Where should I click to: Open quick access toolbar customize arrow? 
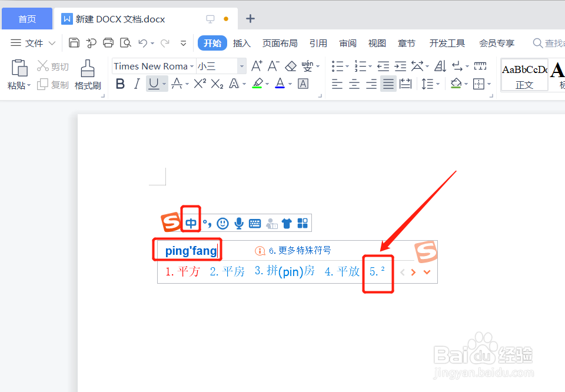(x=184, y=43)
